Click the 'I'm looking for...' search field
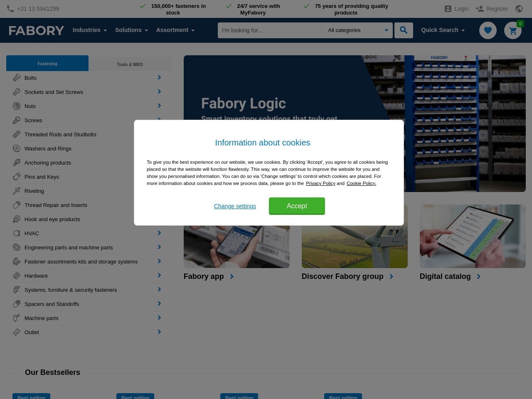Screen dimensions: 532x399 [x=270, y=30]
